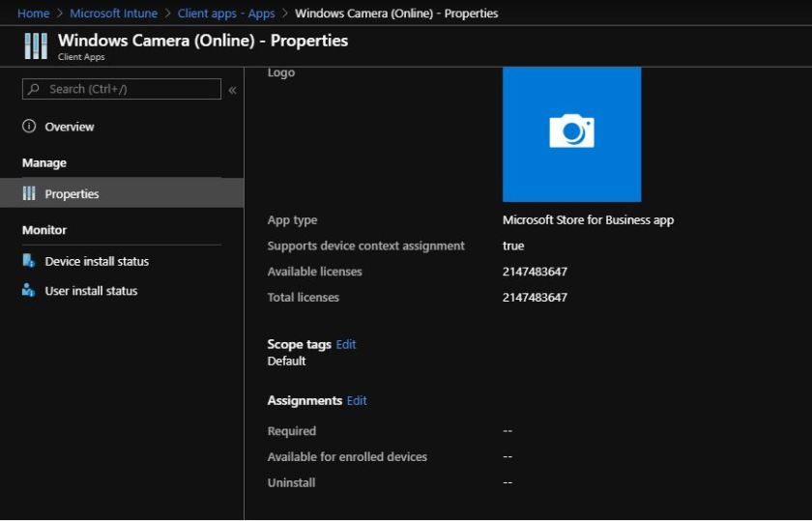Click the Properties bars icon in sidebar
The width and height of the screenshot is (812, 521).
point(29,194)
